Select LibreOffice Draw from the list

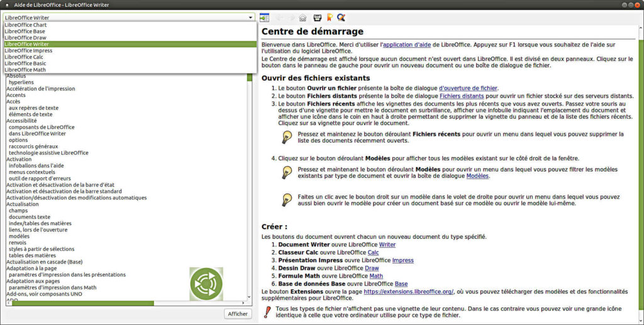pyautogui.click(x=130, y=38)
